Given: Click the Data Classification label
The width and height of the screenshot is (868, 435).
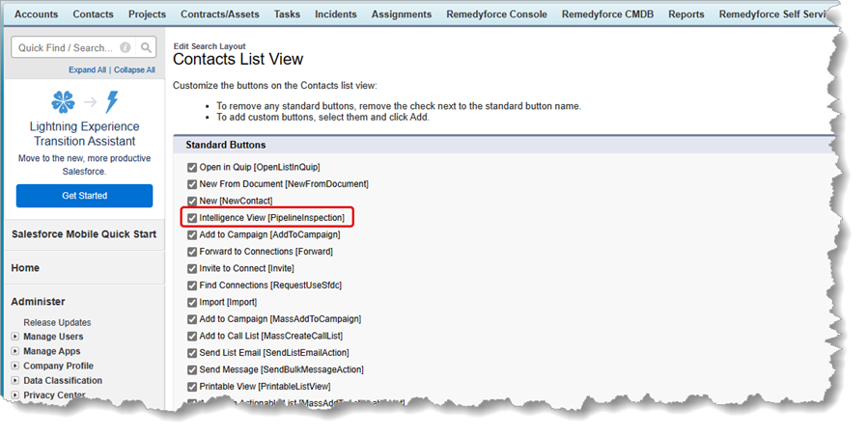Looking at the screenshot, I should 63,380.
